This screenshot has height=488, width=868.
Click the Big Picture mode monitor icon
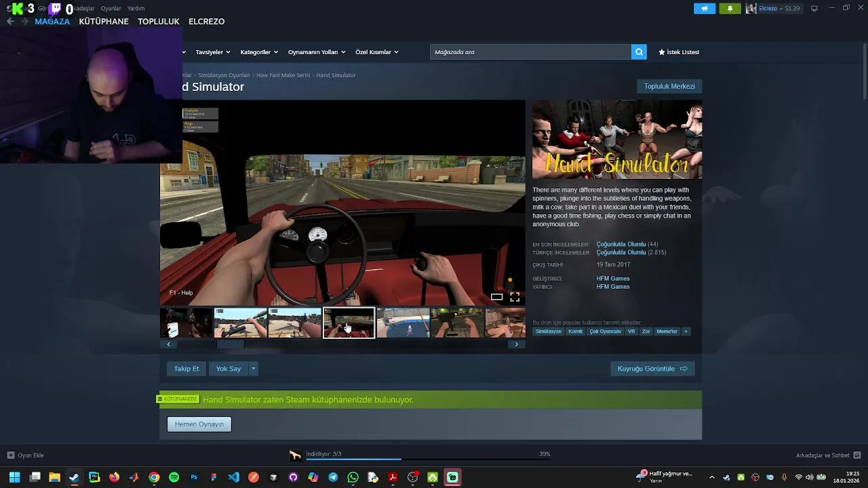click(814, 8)
